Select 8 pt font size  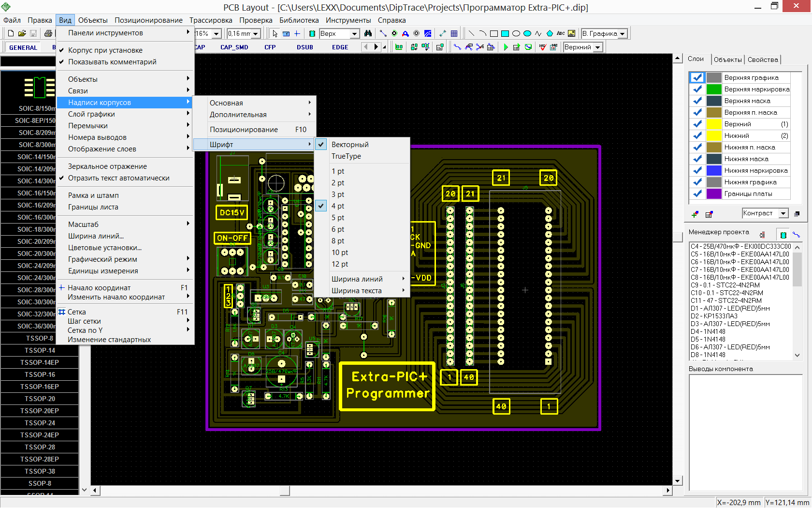[338, 241]
